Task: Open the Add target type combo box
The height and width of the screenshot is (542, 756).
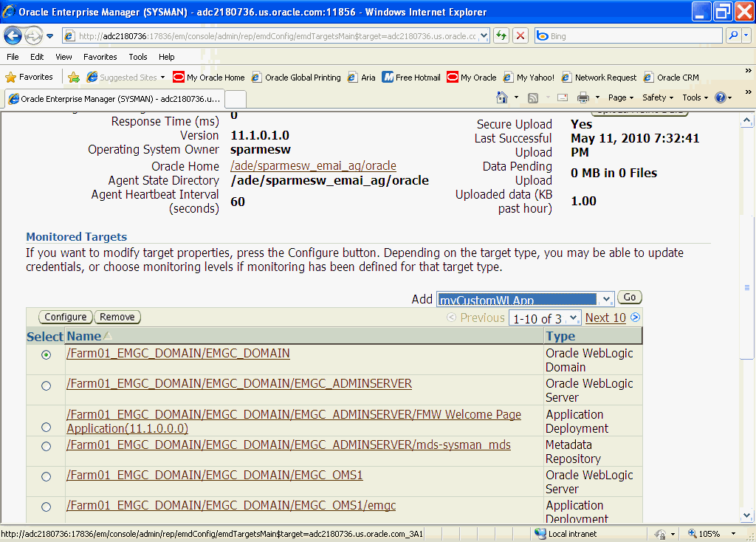Action: pos(526,300)
